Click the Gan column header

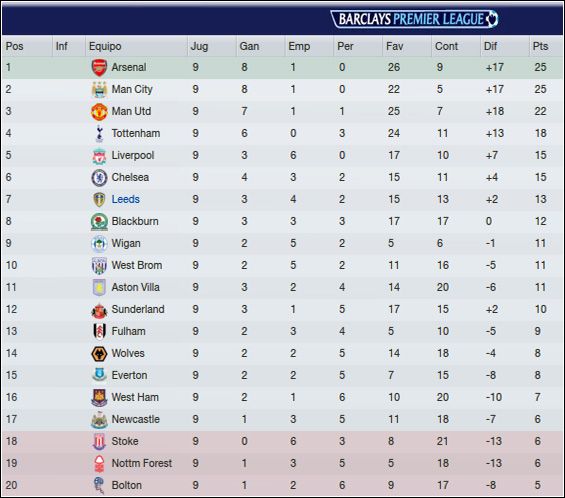[249, 46]
